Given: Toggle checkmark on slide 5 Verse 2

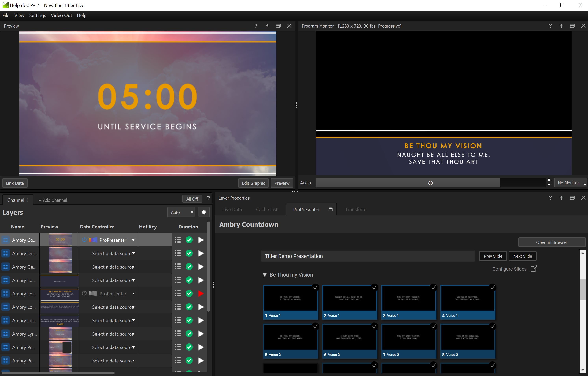Looking at the screenshot, I should (315, 326).
